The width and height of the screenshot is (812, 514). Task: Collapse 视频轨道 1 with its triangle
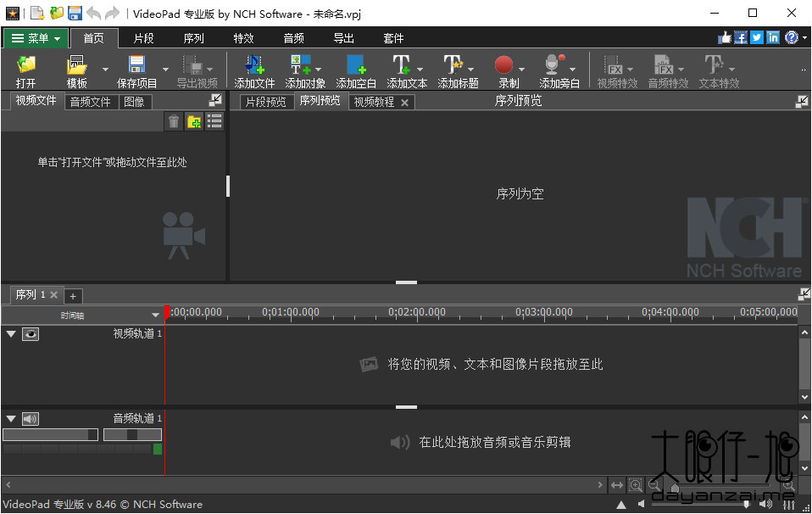click(11, 334)
